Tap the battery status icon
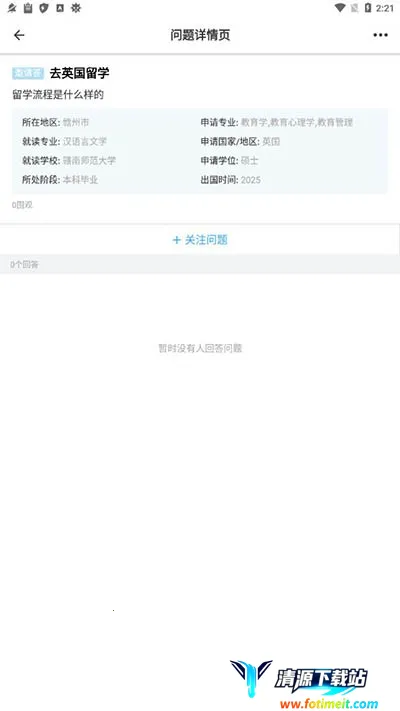This screenshot has width=400, height=711. coord(368,8)
